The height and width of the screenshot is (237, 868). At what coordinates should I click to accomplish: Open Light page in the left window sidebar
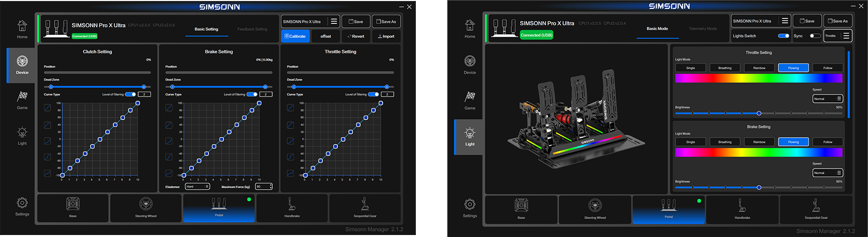click(22, 136)
